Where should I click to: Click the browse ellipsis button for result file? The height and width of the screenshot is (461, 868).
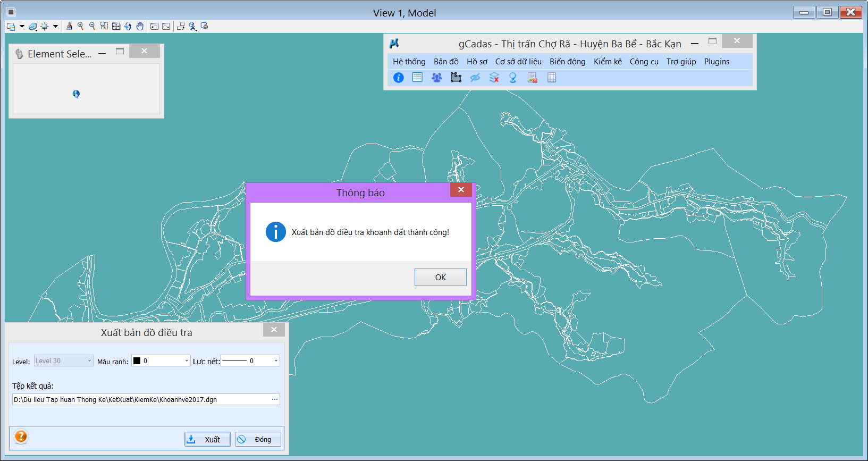pos(275,399)
